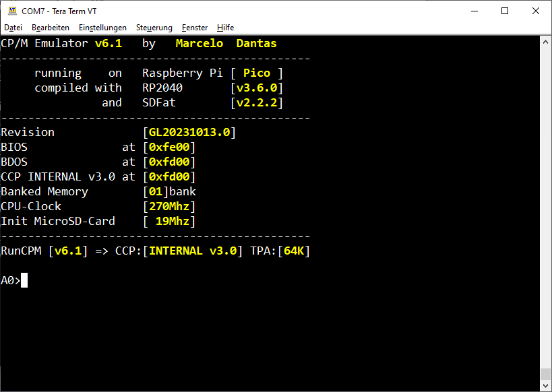552x392 pixels.
Task: Open the Einstellungen menu
Action: [x=102, y=28]
